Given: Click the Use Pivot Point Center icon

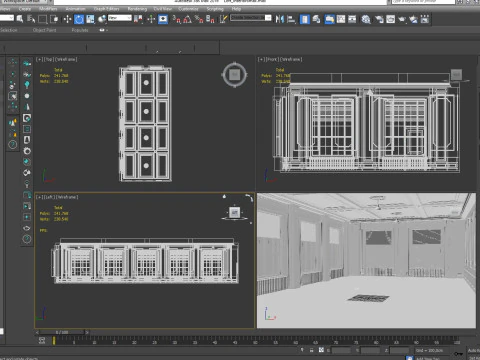Looking at the screenshot, I should pyautogui.click(x=138, y=19).
